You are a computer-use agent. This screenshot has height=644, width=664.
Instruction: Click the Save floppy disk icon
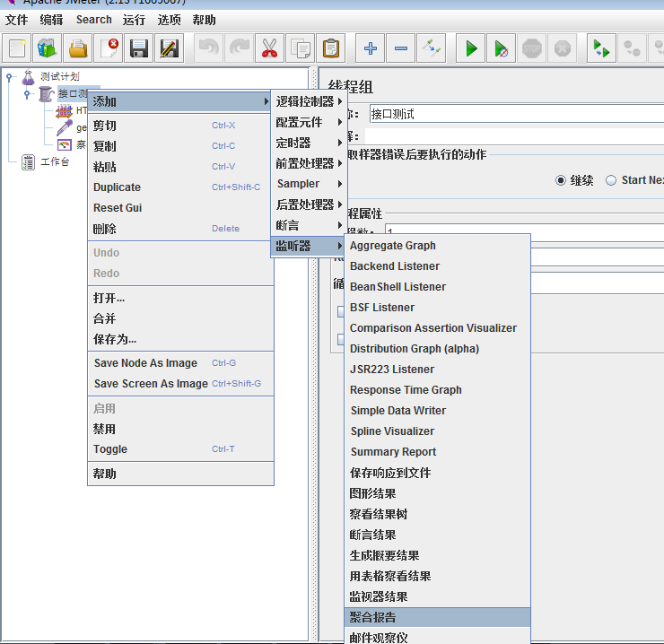click(x=139, y=48)
